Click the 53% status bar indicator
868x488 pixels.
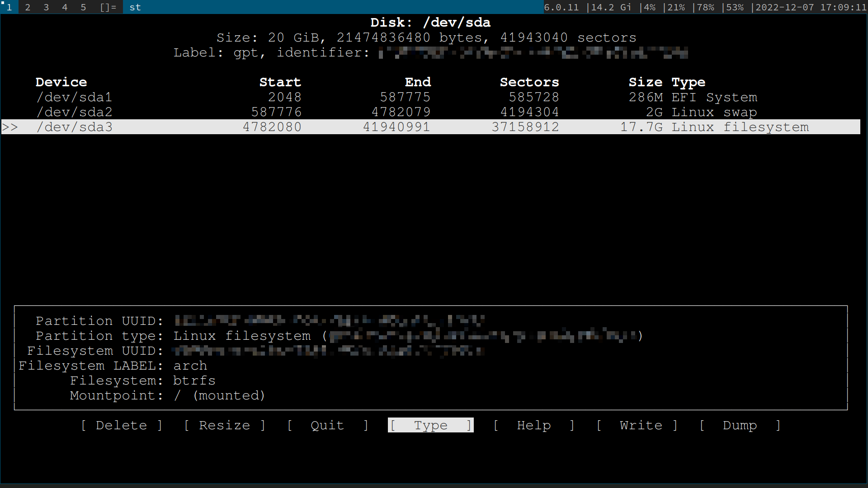click(x=735, y=7)
